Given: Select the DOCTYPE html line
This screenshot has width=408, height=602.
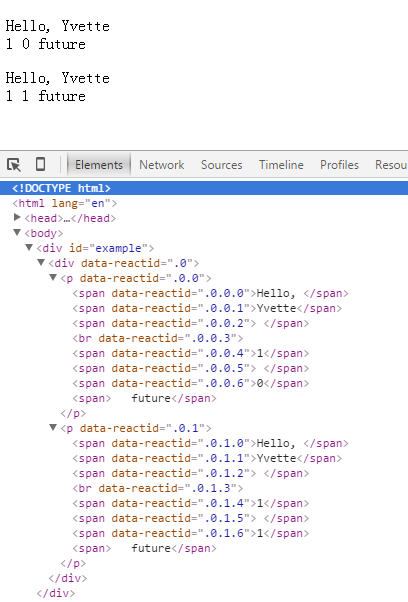Looking at the screenshot, I should point(204,188).
